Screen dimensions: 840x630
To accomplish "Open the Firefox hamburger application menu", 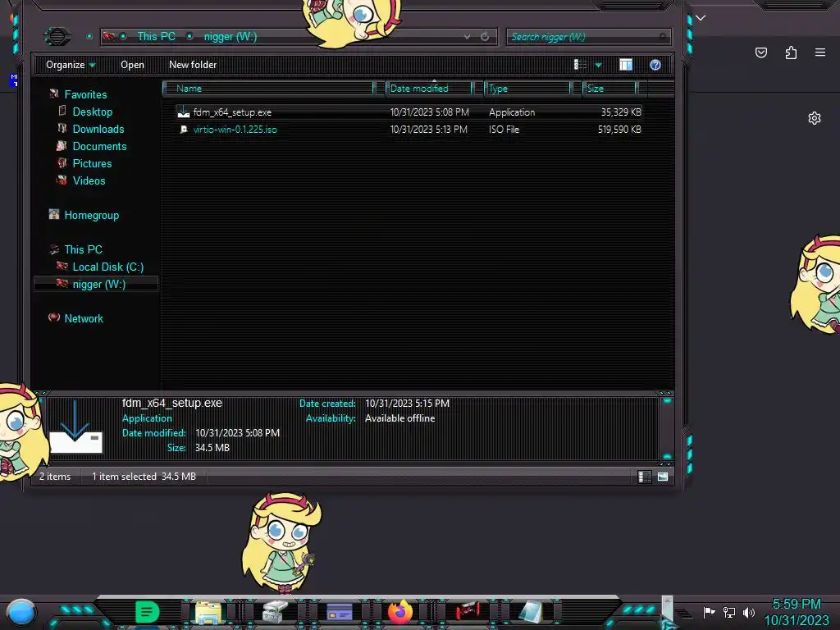I will [820, 52].
